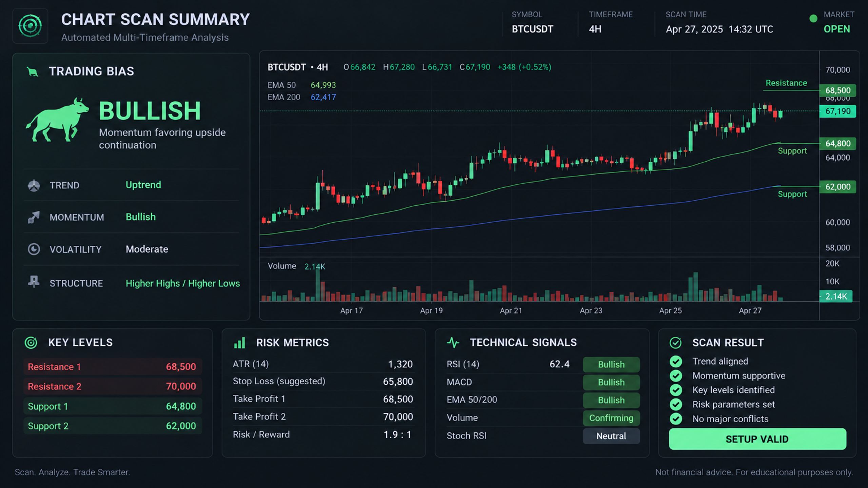Click the Apr 21 date label on chart
Viewport: 868px width, 488px height.
point(511,311)
